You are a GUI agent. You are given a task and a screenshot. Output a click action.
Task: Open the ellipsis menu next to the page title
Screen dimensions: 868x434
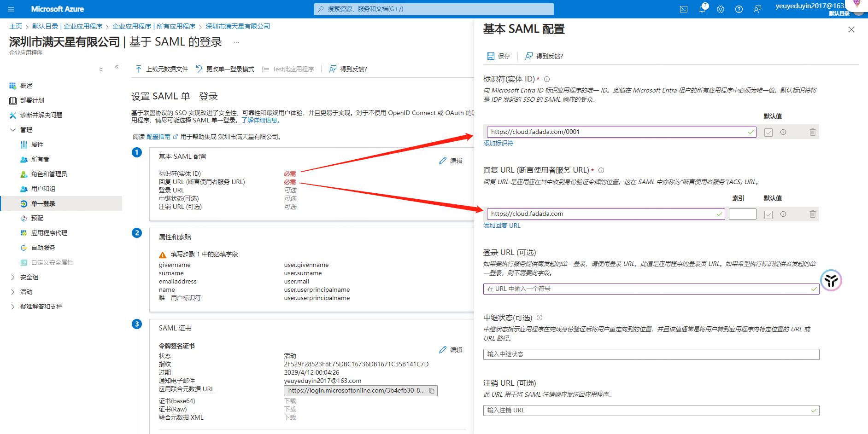point(236,42)
